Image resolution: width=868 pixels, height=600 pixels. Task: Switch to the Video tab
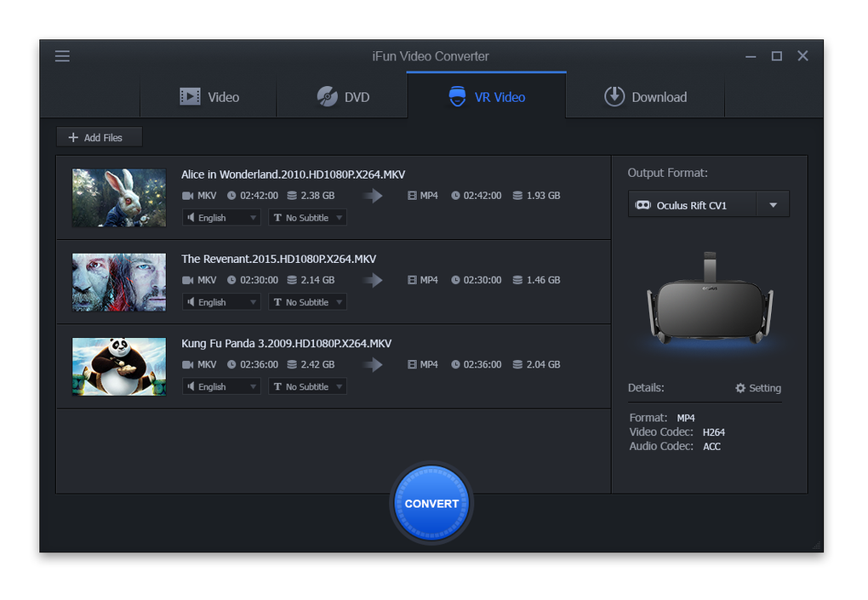(x=208, y=97)
